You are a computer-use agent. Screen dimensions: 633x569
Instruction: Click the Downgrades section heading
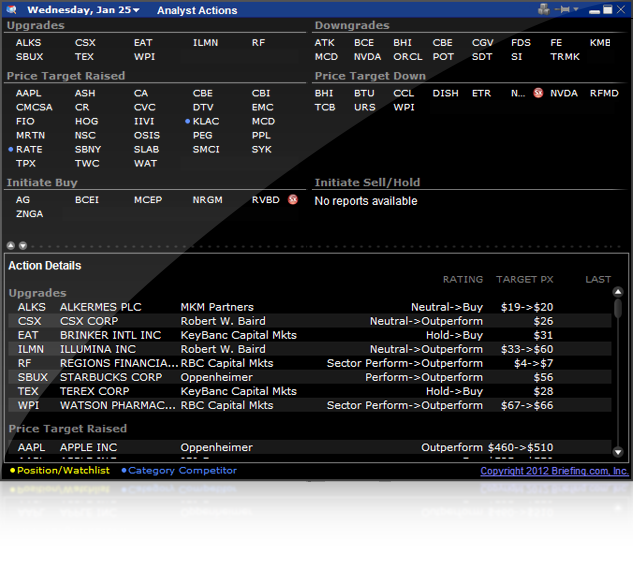[352, 25]
